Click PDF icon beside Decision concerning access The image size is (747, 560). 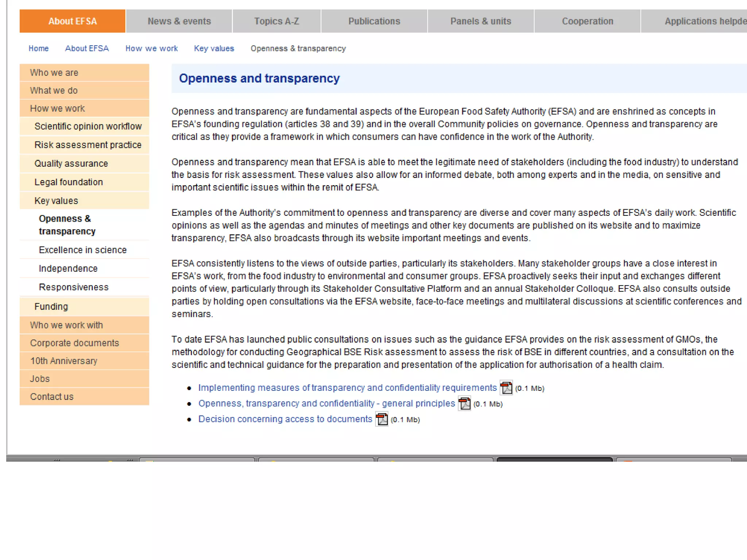(x=382, y=419)
